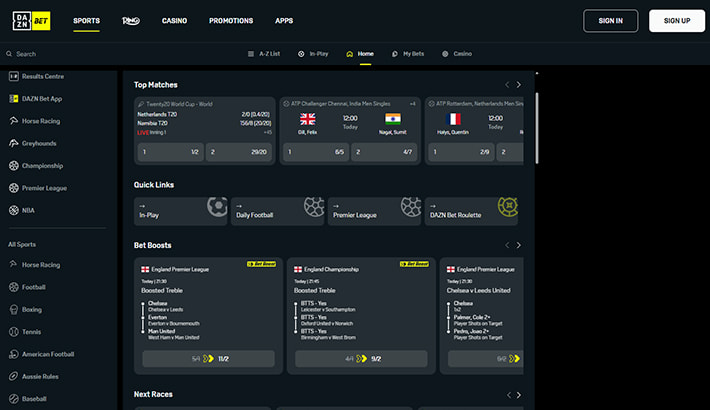This screenshot has width=710, height=410.
Task: Add Championship boosted treble at 9/2
Action: 361,359
